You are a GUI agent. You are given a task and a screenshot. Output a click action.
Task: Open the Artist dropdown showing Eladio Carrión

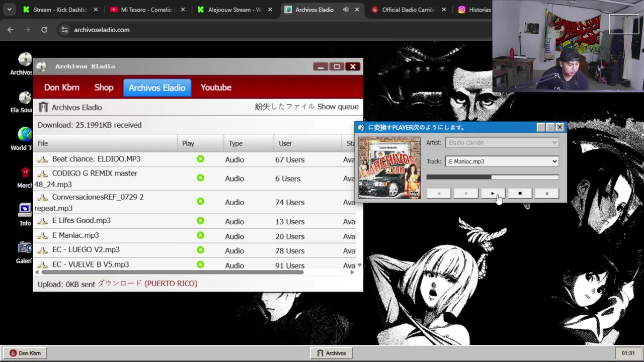tap(502, 142)
